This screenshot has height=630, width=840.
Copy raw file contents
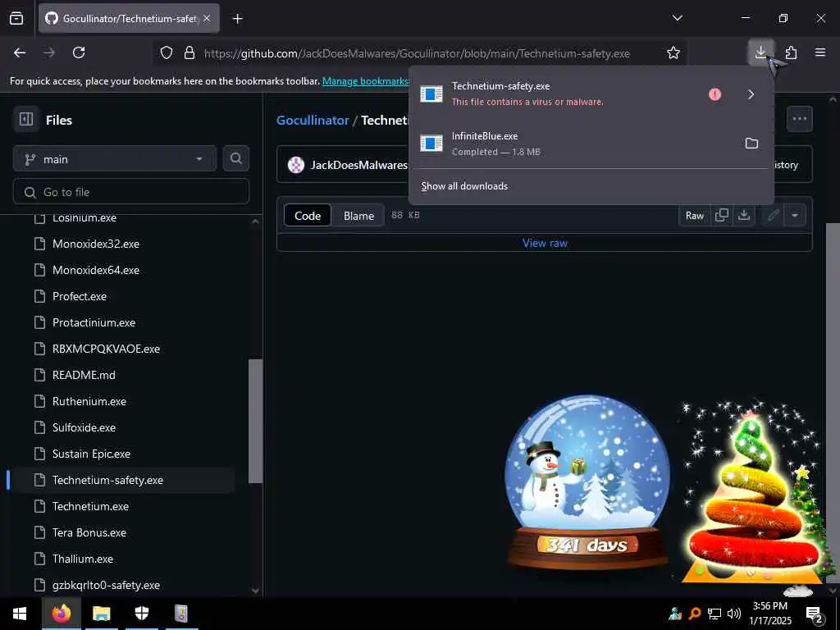click(x=722, y=216)
